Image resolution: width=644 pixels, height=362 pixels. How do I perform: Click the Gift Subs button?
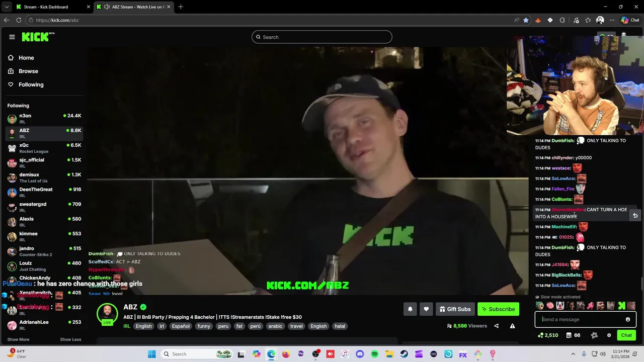pyautogui.click(x=455, y=309)
